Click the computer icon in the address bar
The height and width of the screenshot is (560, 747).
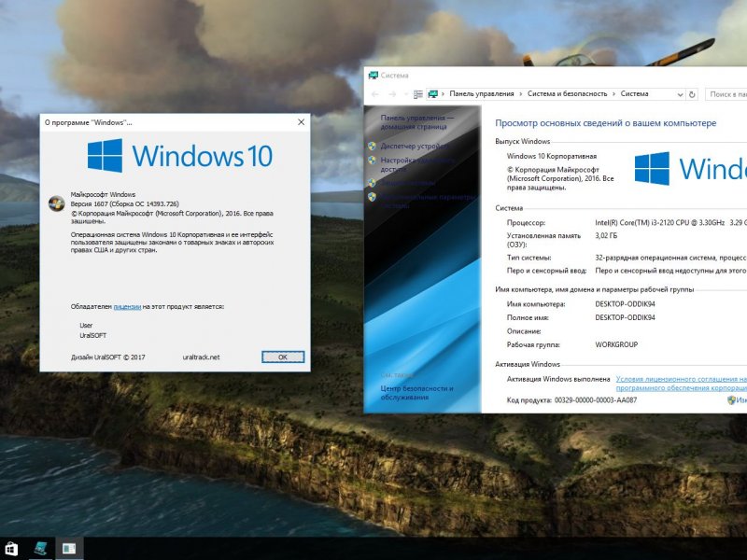coord(432,94)
